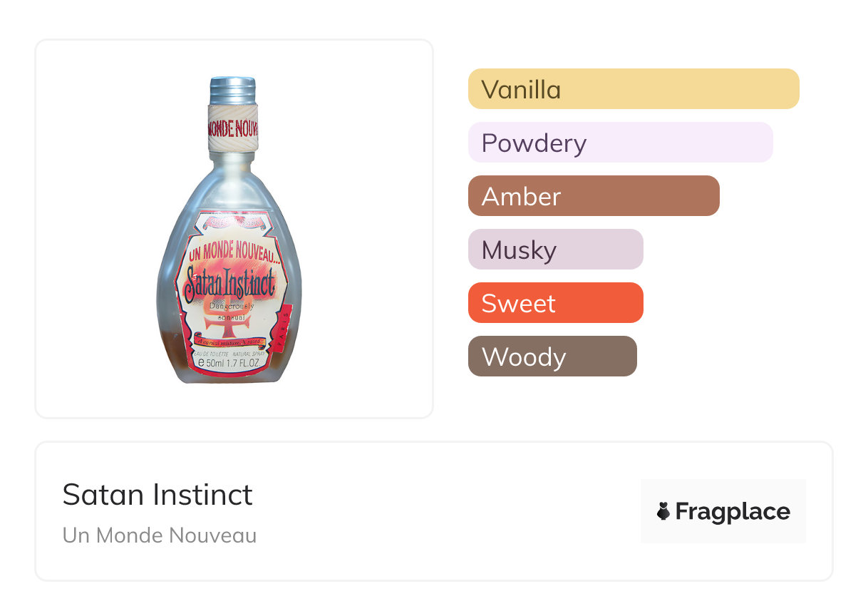Viewport: 868px width, 616px height.
Task: Pick the Musky accord bar
Action: [x=555, y=250]
